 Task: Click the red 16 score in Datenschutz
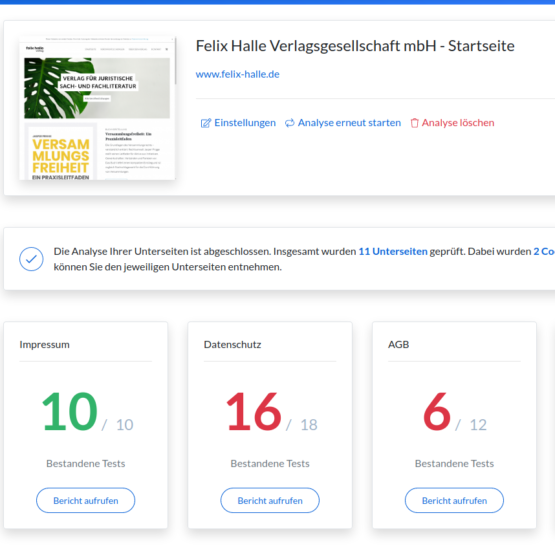pyautogui.click(x=254, y=411)
